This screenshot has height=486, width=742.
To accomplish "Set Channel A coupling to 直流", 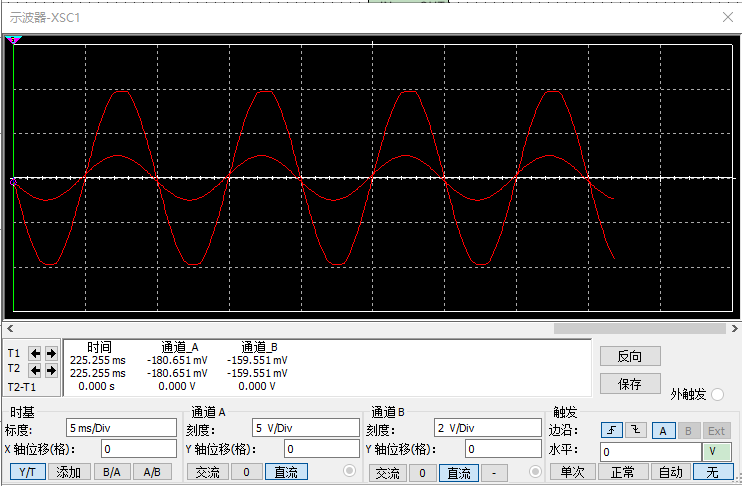I will (x=286, y=472).
